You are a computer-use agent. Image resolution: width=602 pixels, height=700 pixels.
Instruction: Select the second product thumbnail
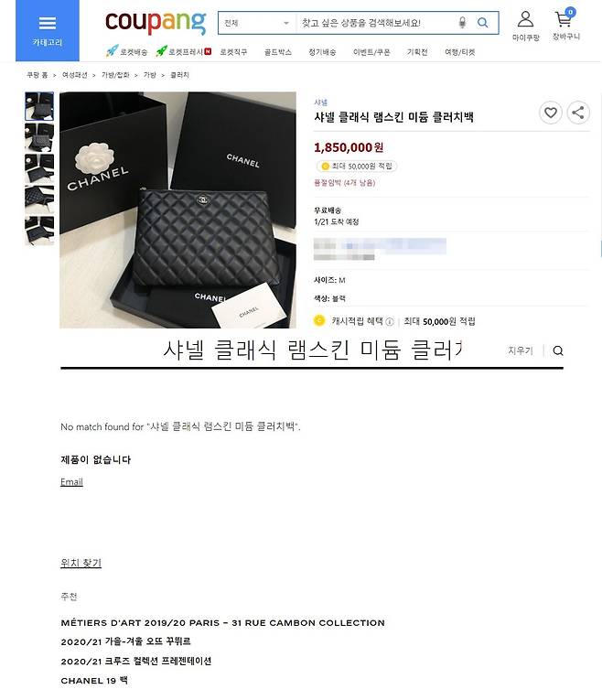point(39,137)
